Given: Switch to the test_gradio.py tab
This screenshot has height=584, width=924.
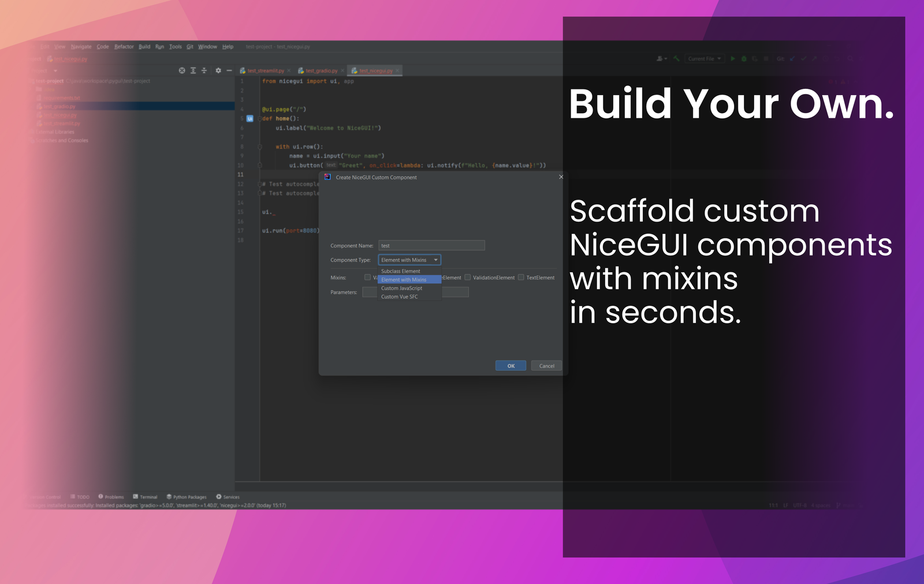Looking at the screenshot, I should pyautogui.click(x=321, y=71).
